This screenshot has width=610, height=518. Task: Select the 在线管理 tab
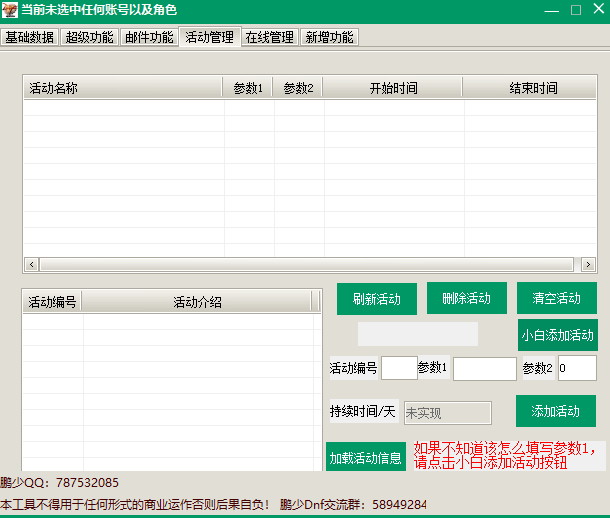click(270, 37)
